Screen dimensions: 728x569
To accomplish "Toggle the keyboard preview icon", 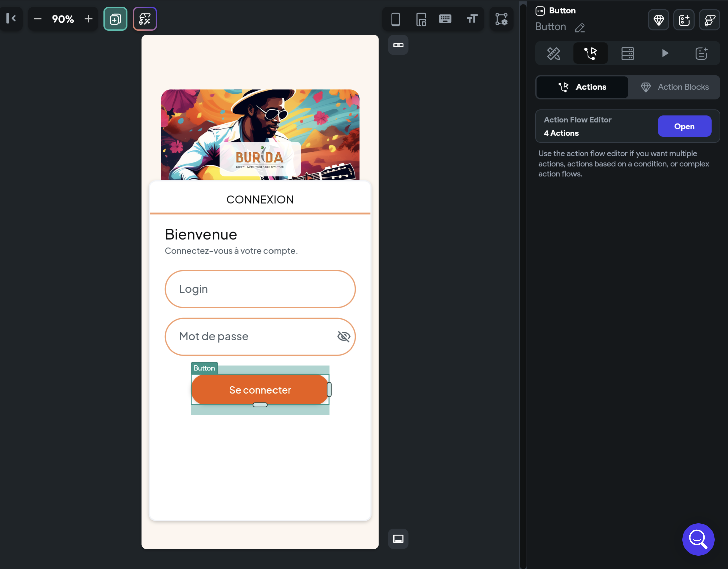I will [445, 19].
